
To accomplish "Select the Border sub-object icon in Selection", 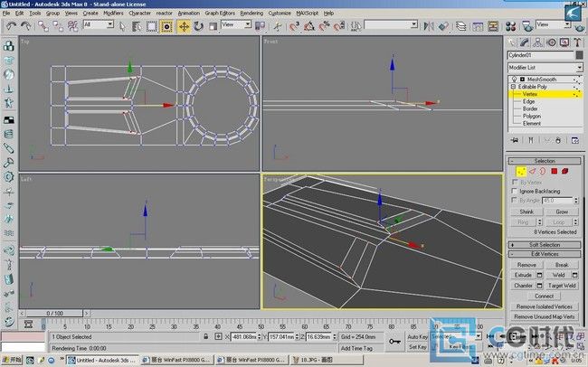I will [543, 172].
